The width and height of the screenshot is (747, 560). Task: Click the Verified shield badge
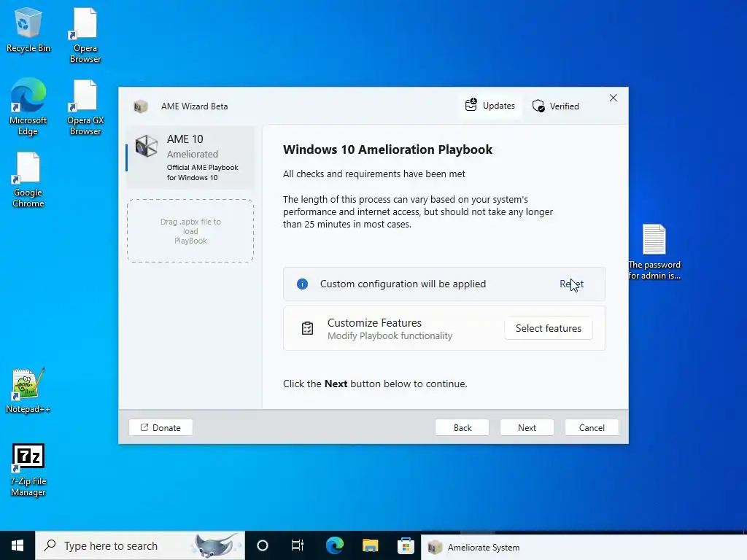tap(555, 106)
